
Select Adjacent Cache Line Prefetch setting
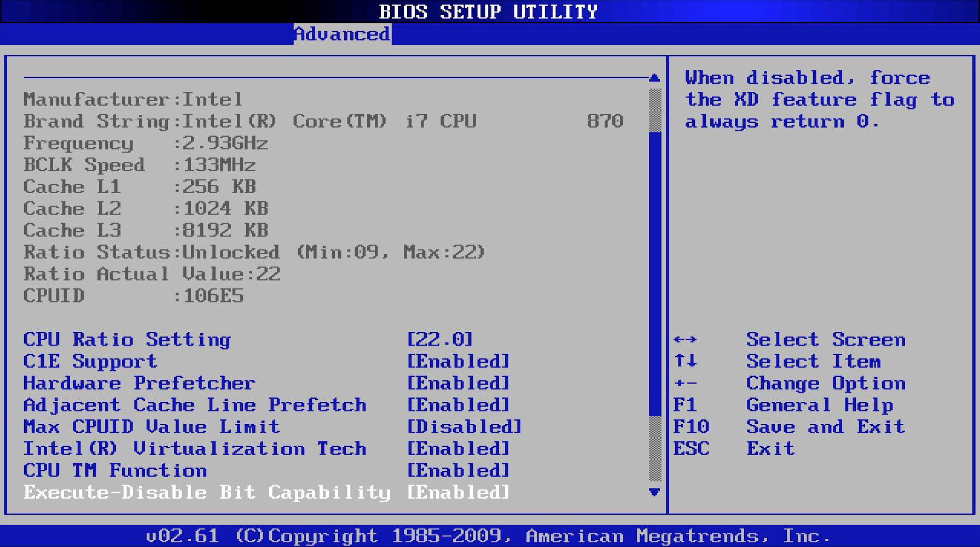pos(195,405)
